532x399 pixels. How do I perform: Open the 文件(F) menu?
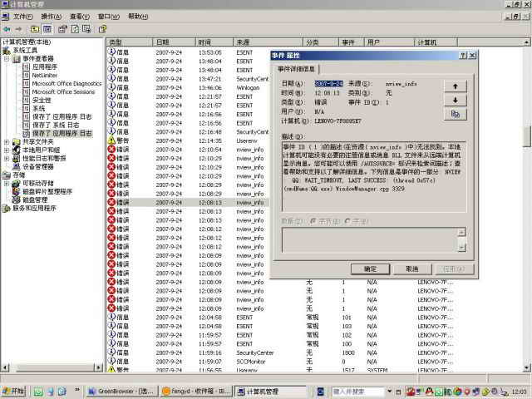22,17
